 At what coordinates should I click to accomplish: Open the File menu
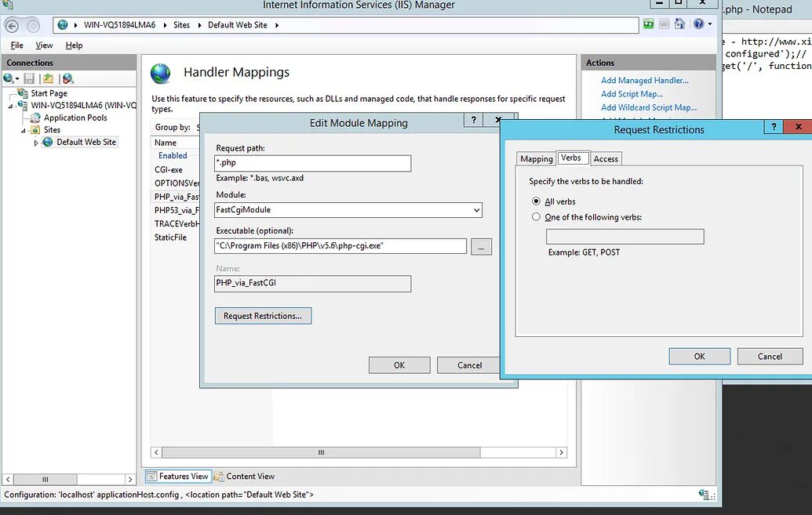pos(16,45)
